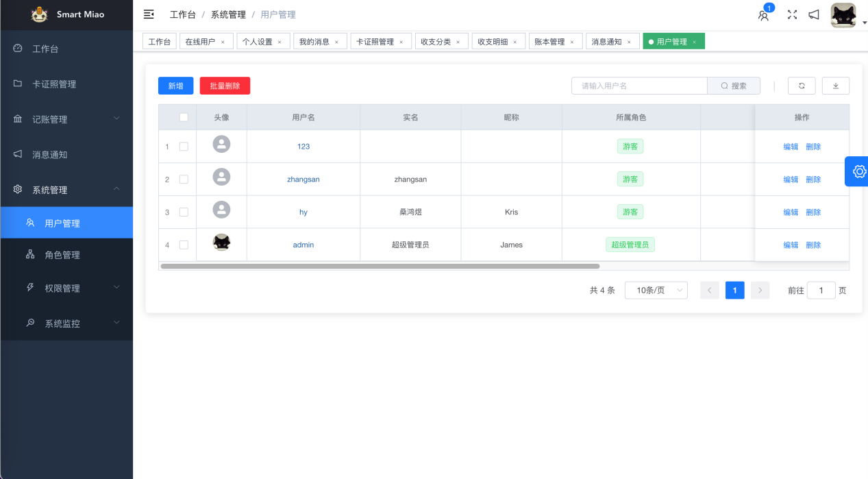Click the red 批量删除 button
This screenshot has width=868, height=479.
pyautogui.click(x=225, y=86)
